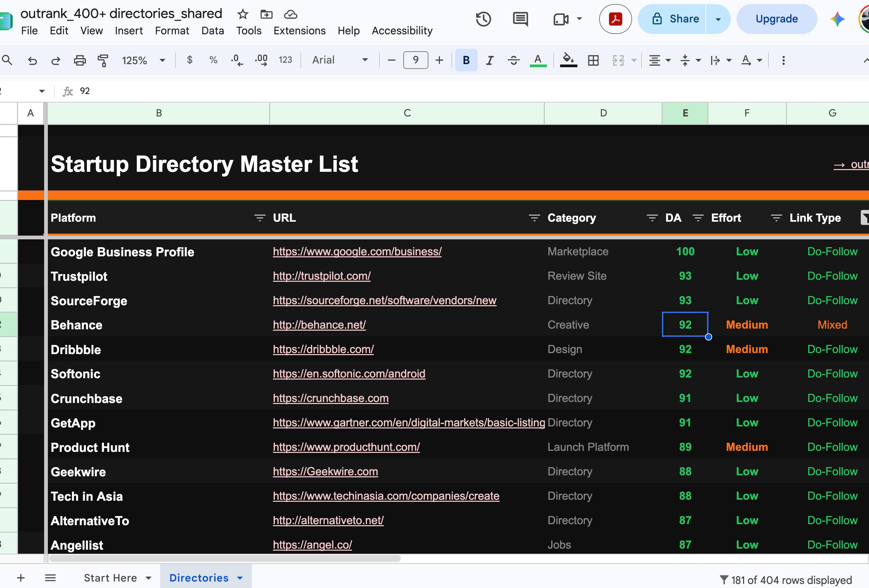
Task: Open the borders tool
Action: tap(593, 60)
